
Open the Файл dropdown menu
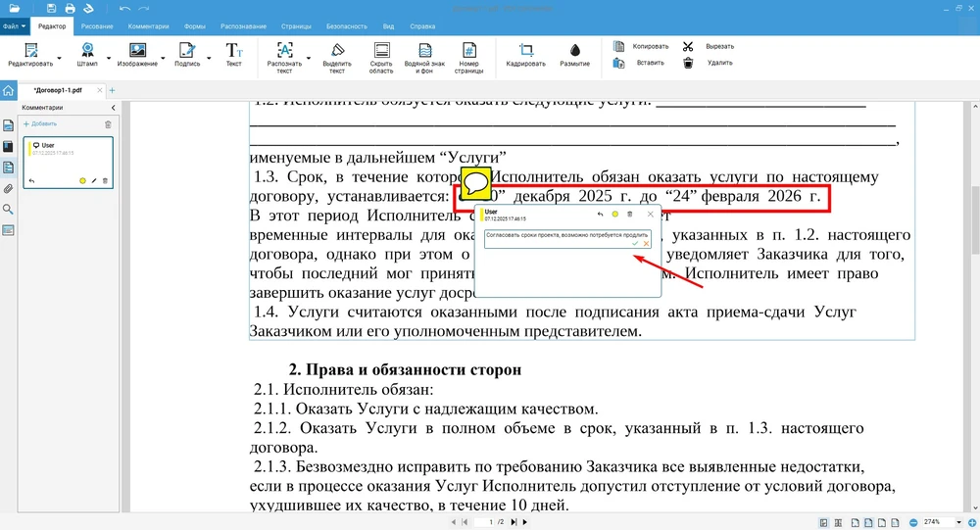pos(13,25)
